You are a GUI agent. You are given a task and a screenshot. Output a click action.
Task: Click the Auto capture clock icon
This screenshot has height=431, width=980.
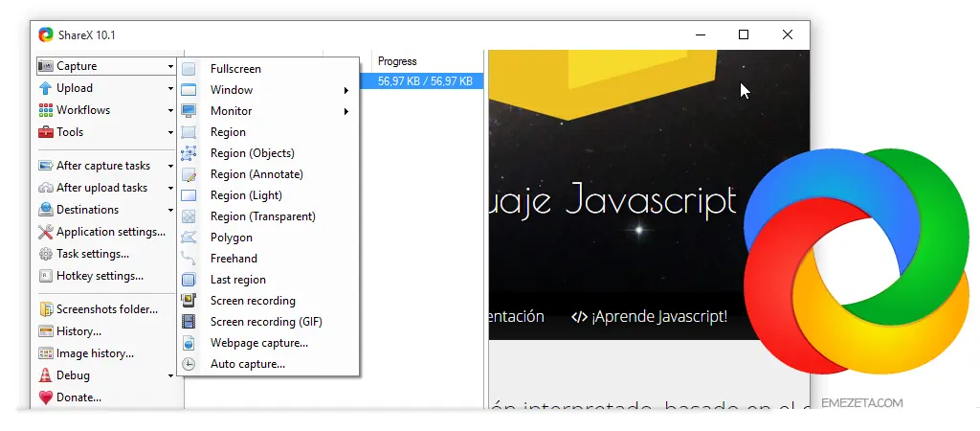tap(189, 364)
